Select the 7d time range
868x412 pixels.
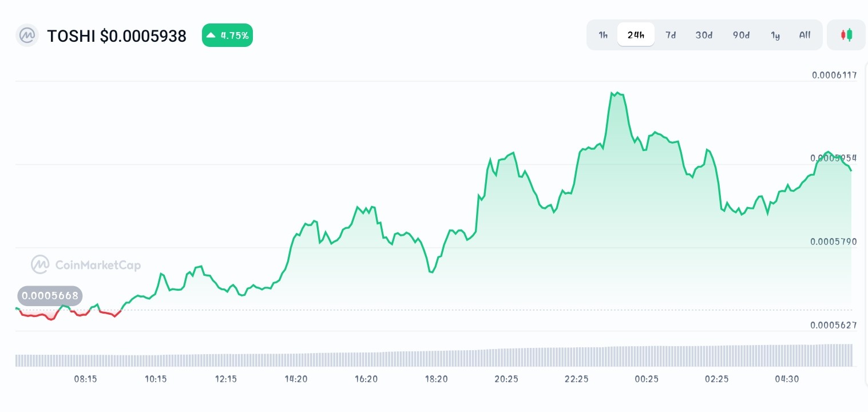[x=671, y=35]
